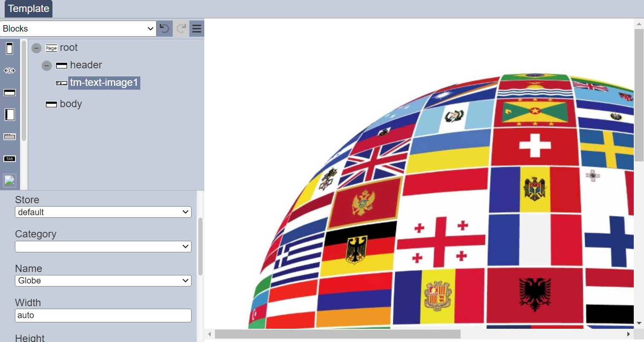This screenshot has height=342, width=644.
Task: Click the preview scroll-left arrow
Action: (209, 334)
